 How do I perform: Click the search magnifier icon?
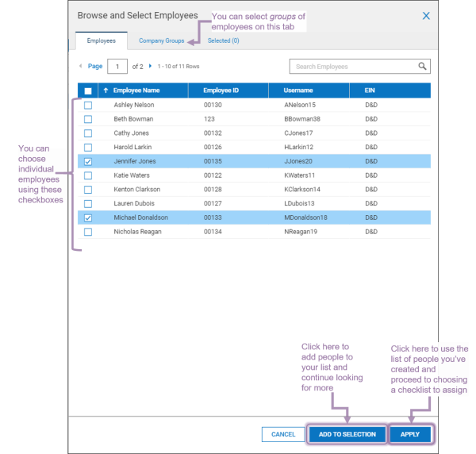(422, 66)
